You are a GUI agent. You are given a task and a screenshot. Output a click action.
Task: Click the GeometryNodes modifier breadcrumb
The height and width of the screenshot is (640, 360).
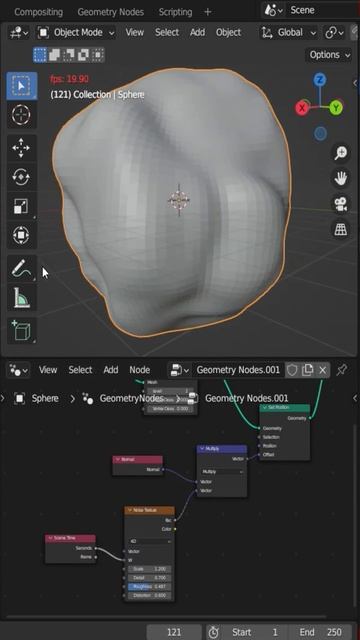pyautogui.click(x=122, y=398)
